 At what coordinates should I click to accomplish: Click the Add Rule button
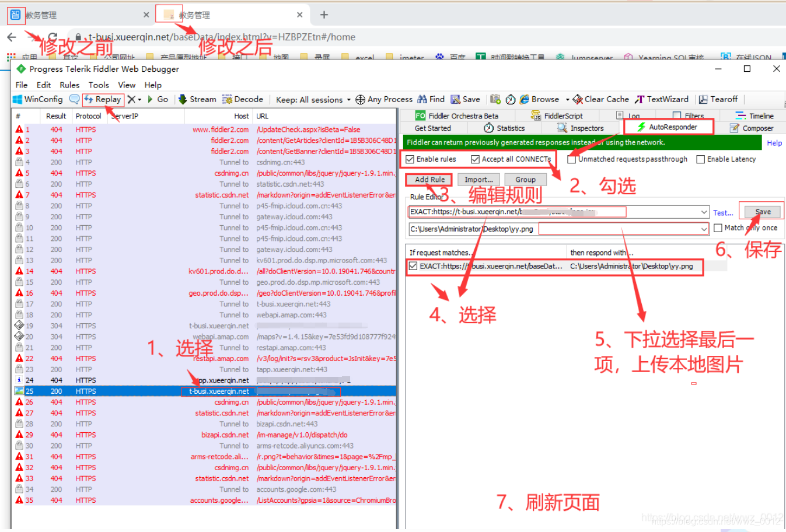point(428,179)
